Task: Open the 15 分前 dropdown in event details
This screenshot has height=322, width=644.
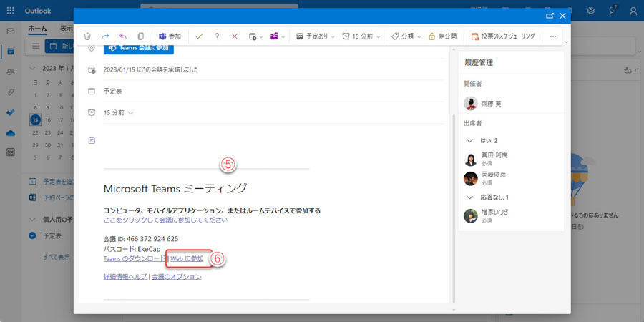Action: tap(118, 112)
